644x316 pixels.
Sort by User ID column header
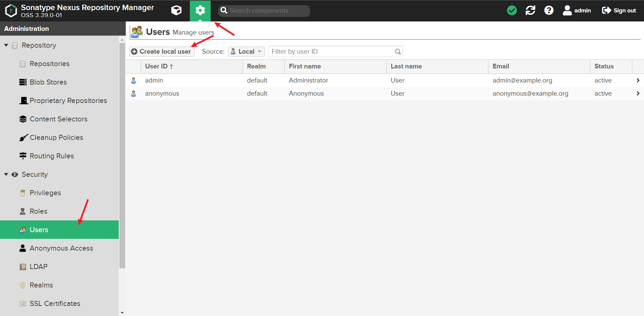pyautogui.click(x=192, y=66)
